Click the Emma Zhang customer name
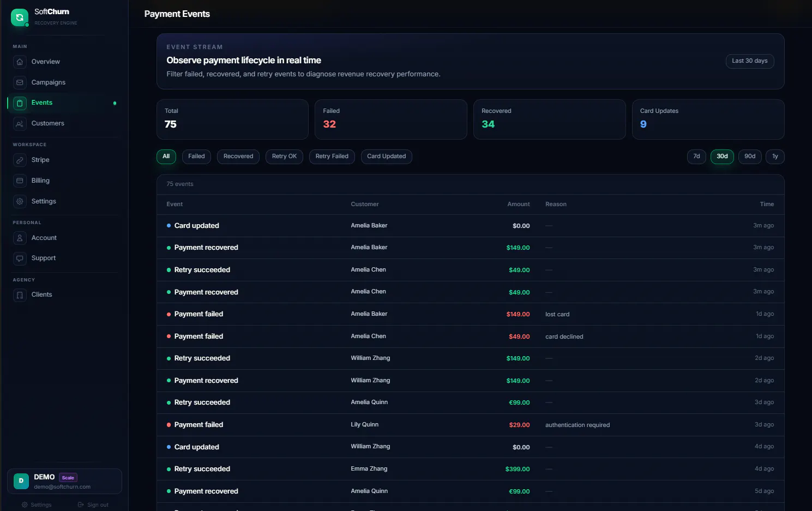812x511 pixels. tap(369, 469)
